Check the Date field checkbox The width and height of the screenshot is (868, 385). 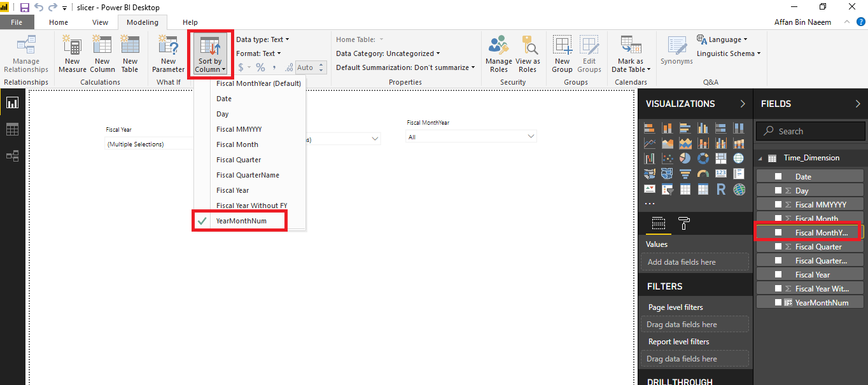coord(778,177)
